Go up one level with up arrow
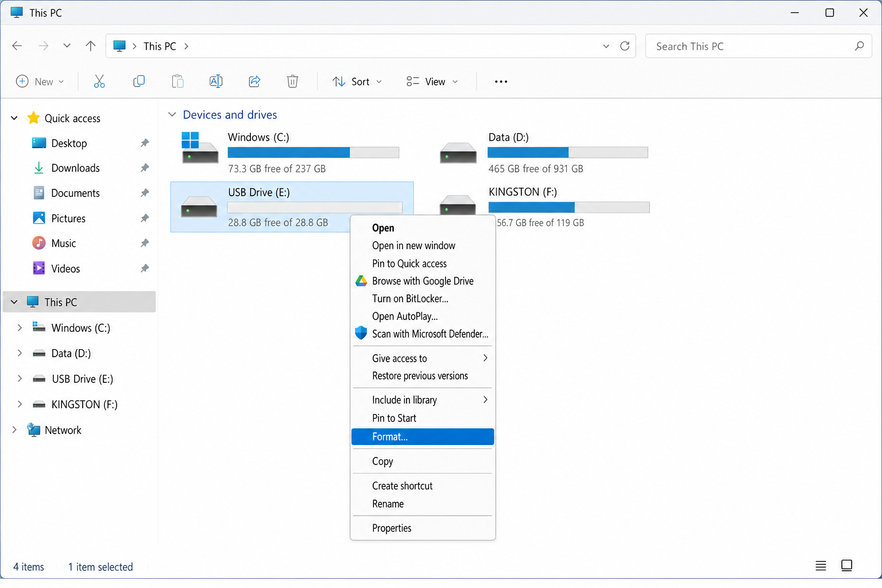The width and height of the screenshot is (882, 588). coord(91,46)
